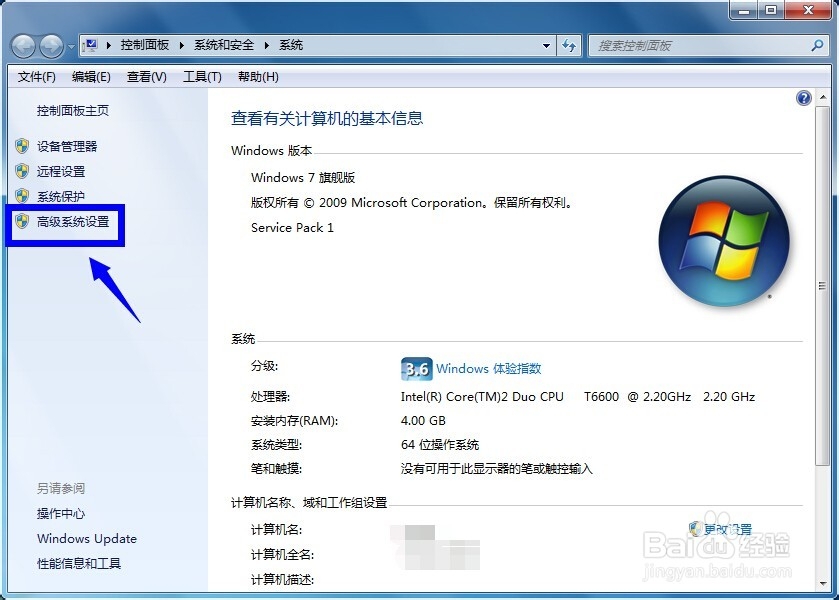Image resolution: width=839 pixels, height=600 pixels.
Task: Maximize the System window
Action: point(771,10)
